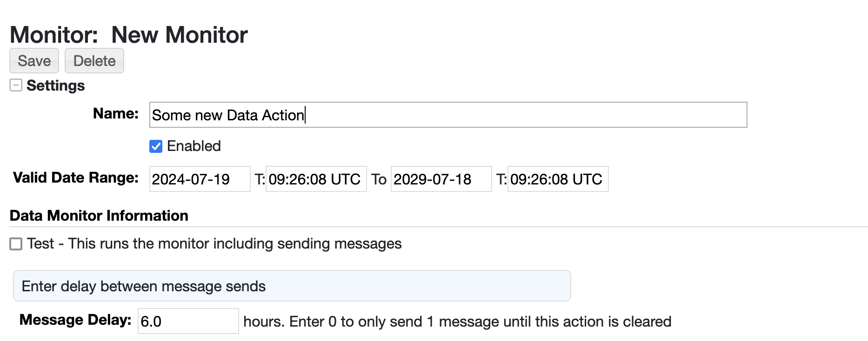
Task: Select the end date field 2029-07-18
Action: [x=441, y=179]
